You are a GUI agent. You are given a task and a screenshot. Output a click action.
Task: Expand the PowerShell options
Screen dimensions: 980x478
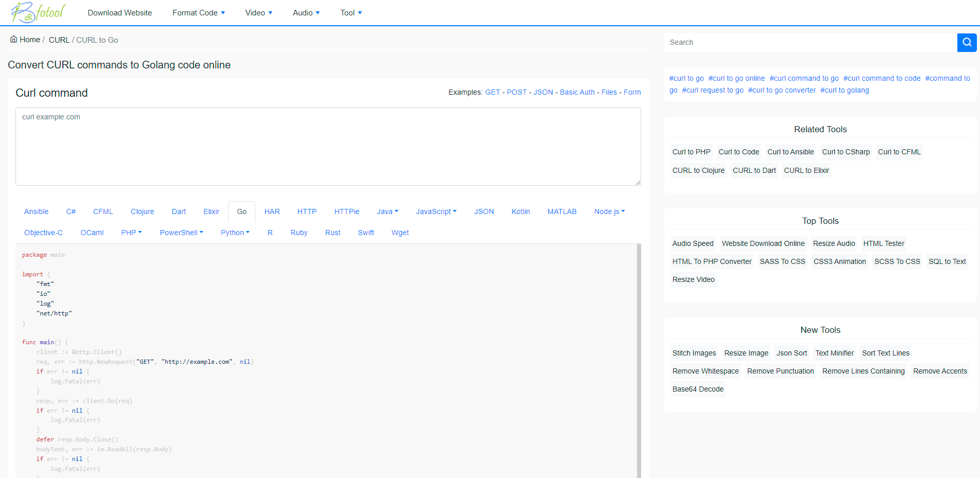[x=181, y=233]
